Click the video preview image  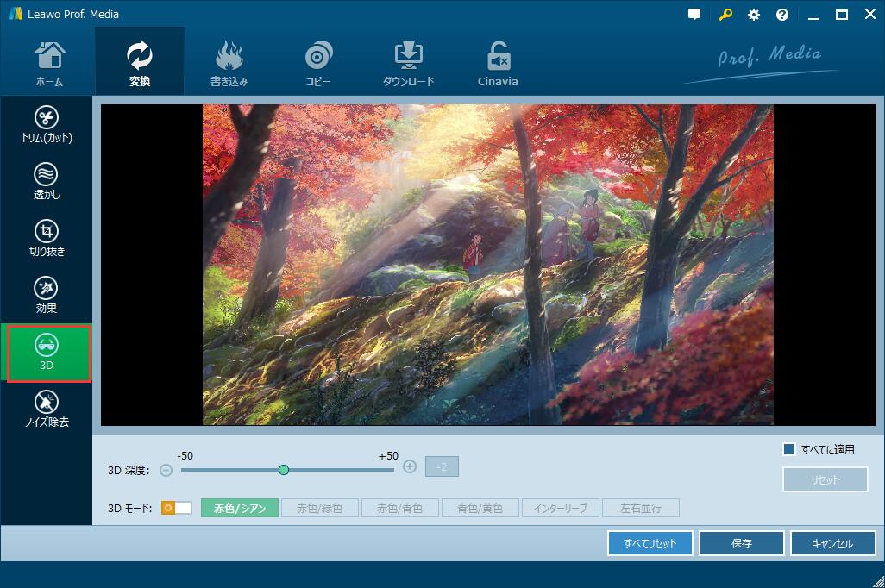tap(487, 265)
